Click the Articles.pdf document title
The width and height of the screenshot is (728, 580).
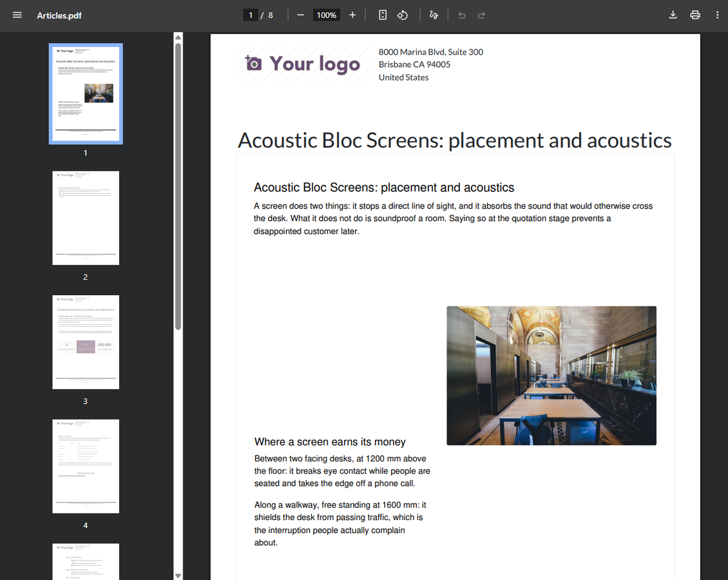point(59,15)
